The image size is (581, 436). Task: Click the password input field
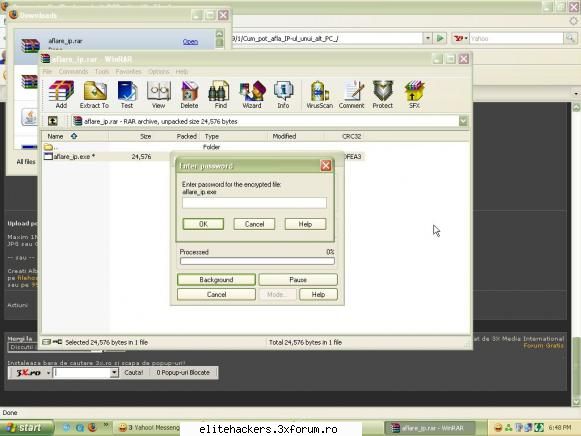254,203
